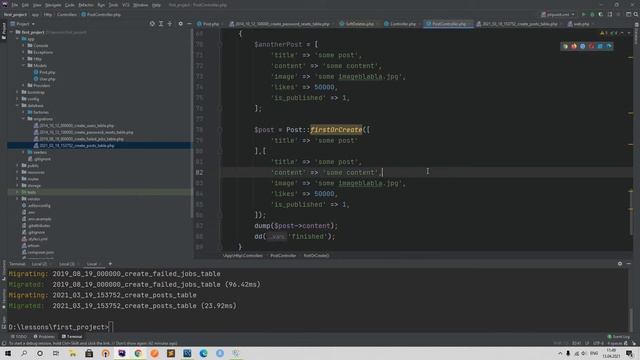Image resolution: width=640 pixels, height=360 pixels.
Task: Click Controllers in the navigation bar
Action: 67,14
